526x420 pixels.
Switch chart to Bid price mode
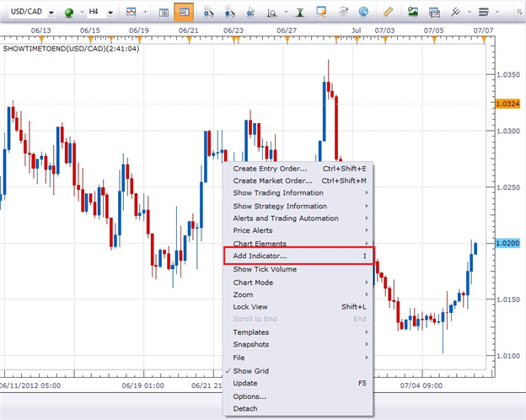[164, 13]
